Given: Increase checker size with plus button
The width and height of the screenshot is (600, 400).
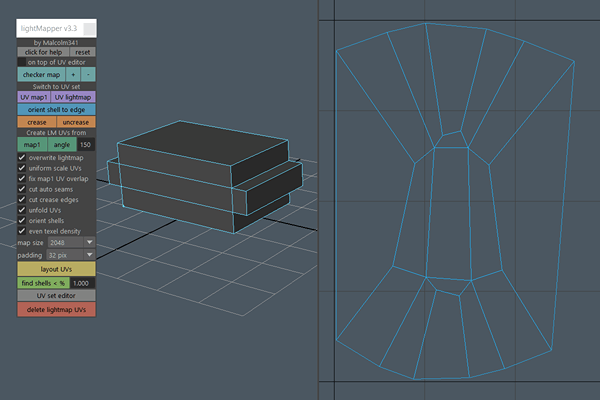Looking at the screenshot, I should (x=73, y=75).
